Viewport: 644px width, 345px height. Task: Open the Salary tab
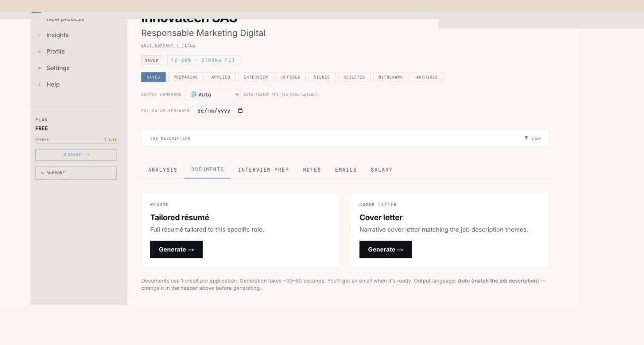click(x=382, y=170)
